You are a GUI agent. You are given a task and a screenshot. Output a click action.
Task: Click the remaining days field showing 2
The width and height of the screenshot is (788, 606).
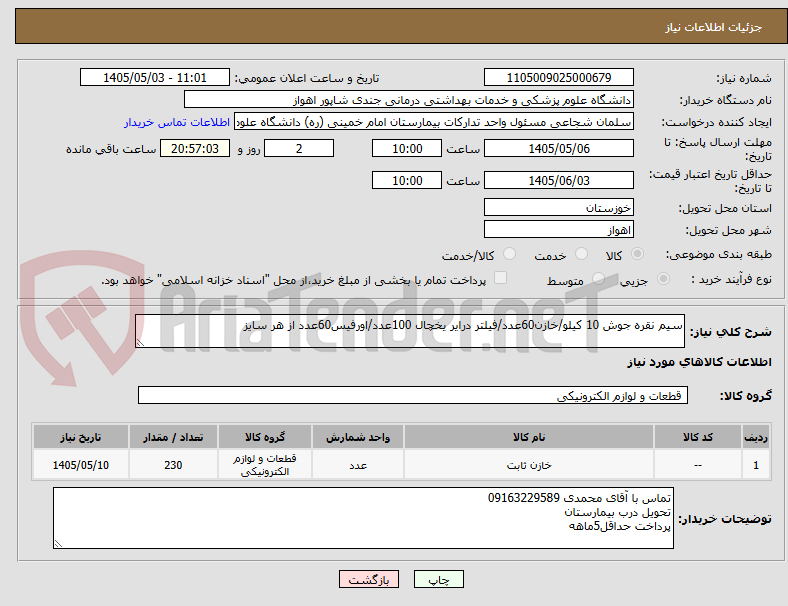(299, 149)
